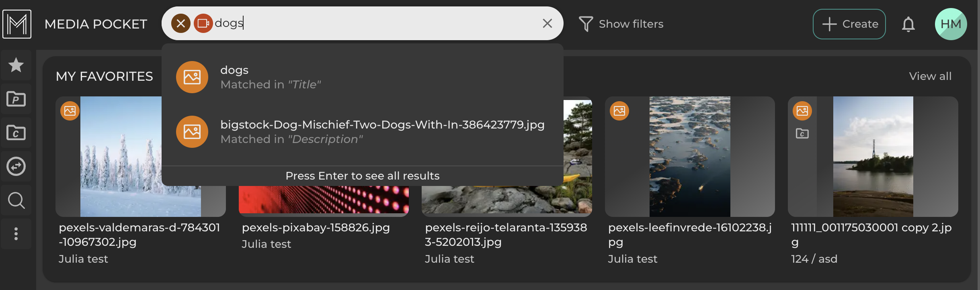Expand Show filters
Screen dimensions: 980x290
tap(621, 24)
